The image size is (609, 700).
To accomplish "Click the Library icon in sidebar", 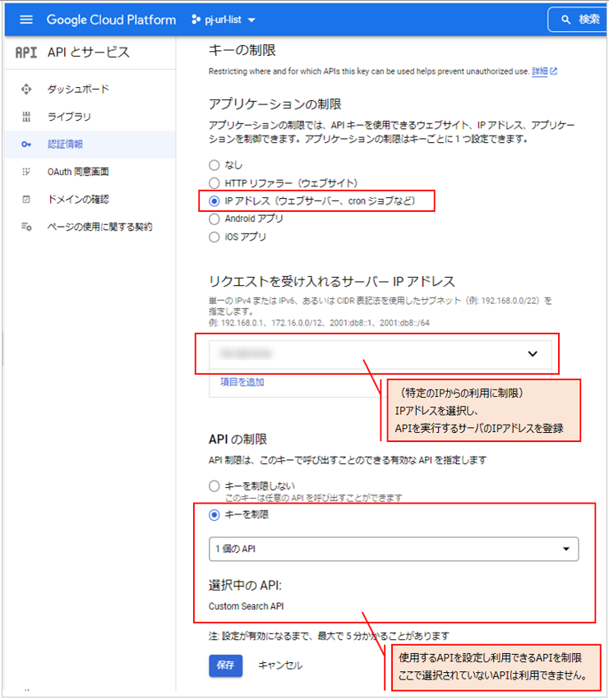I will coord(26,117).
